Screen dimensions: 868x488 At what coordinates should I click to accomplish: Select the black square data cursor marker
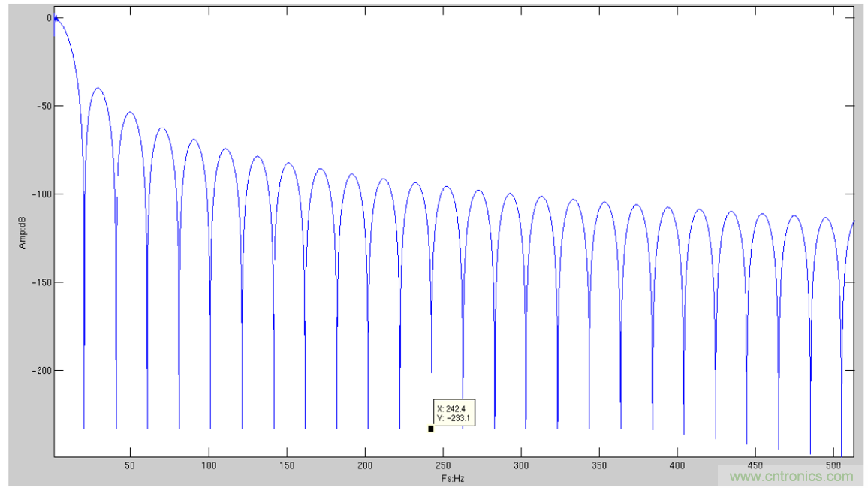pos(431,429)
